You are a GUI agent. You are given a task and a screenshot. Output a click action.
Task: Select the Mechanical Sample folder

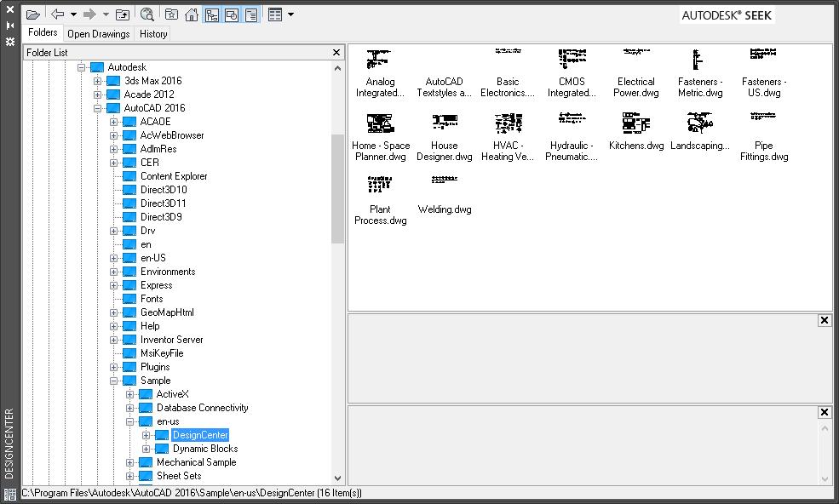tap(197, 462)
